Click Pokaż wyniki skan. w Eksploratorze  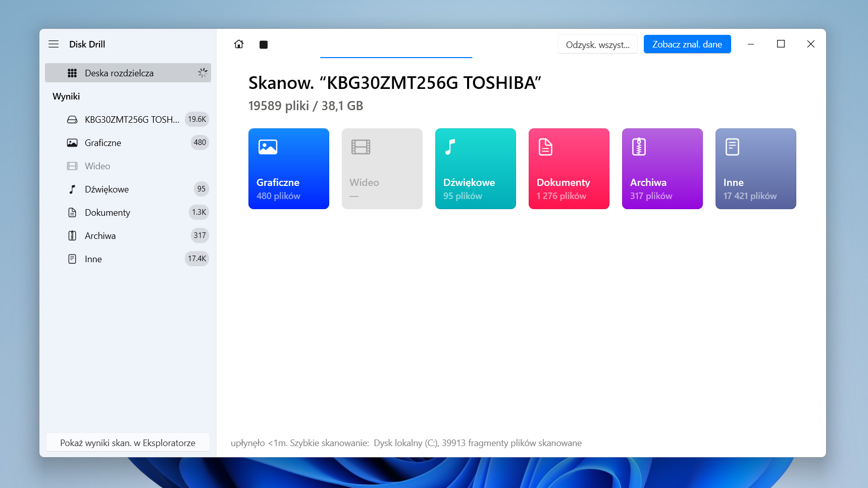click(x=128, y=443)
